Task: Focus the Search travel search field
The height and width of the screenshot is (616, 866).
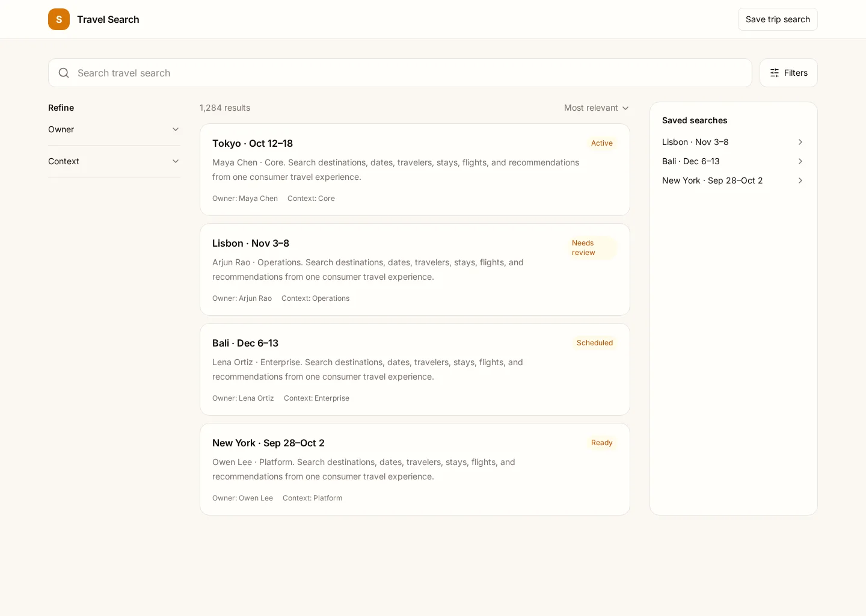Action: tap(400, 73)
